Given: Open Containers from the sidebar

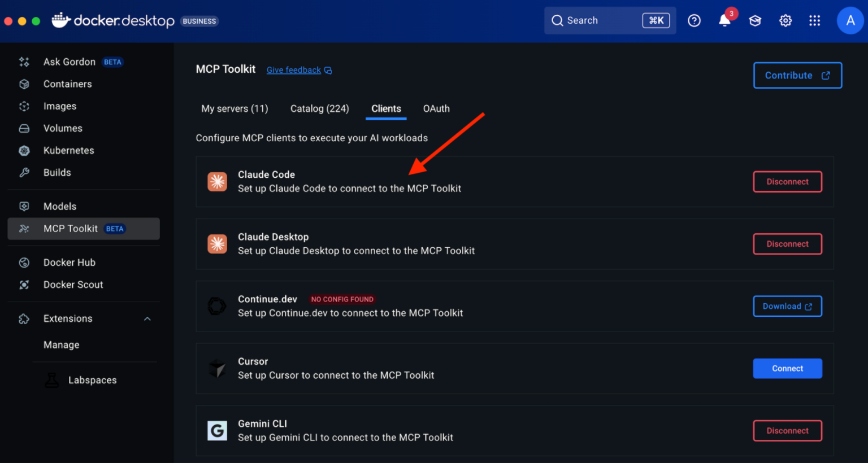Looking at the screenshot, I should pyautogui.click(x=67, y=84).
